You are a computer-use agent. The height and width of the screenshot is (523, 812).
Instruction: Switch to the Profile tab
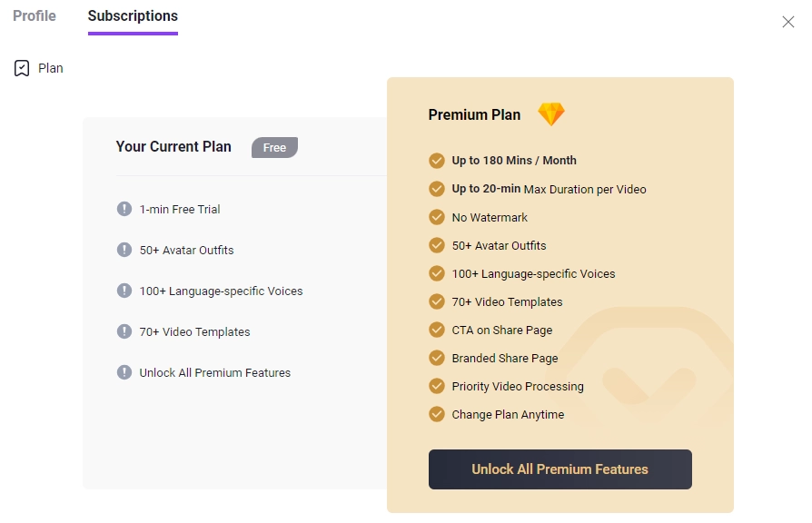pyautogui.click(x=35, y=16)
